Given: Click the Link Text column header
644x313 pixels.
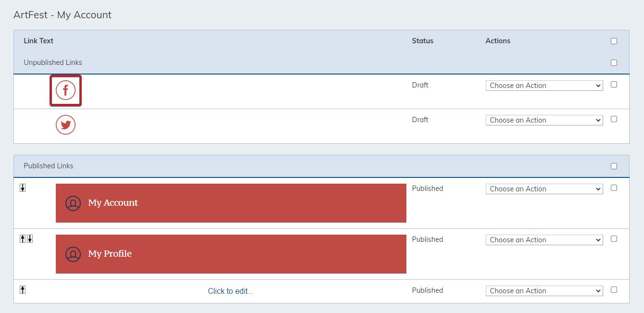Looking at the screenshot, I should click(x=38, y=41).
